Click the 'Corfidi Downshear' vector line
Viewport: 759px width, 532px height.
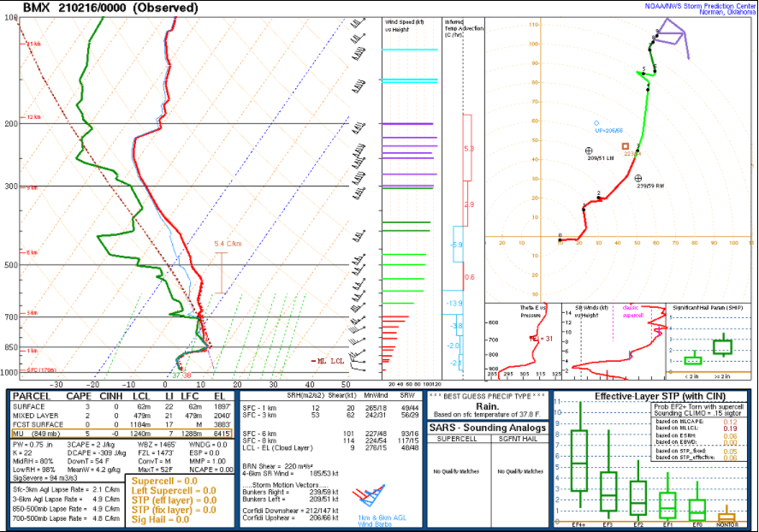pyautogui.click(x=290, y=511)
